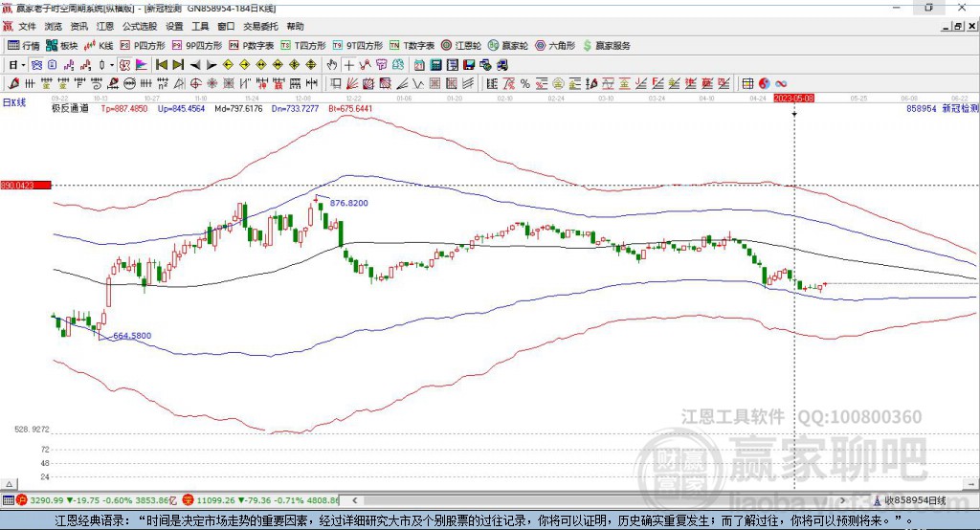
Task: Open the 公式选股 menu
Action: (x=140, y=26)
